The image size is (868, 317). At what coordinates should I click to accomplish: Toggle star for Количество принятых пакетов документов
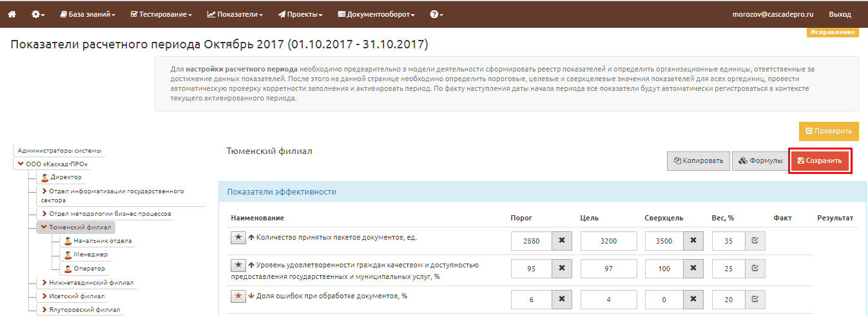[238, 237]
